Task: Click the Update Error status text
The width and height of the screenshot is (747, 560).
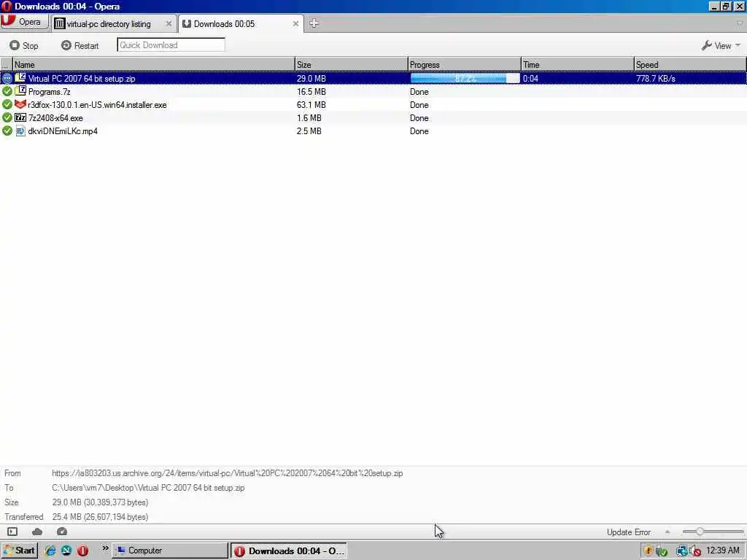Action: click(x=628, y=532)
